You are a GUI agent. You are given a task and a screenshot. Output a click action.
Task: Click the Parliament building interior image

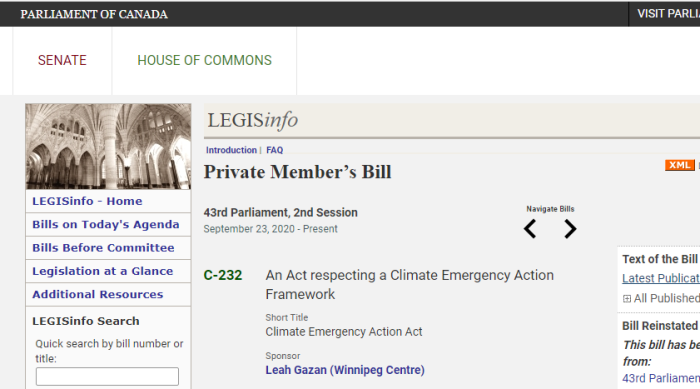point(108,146)
